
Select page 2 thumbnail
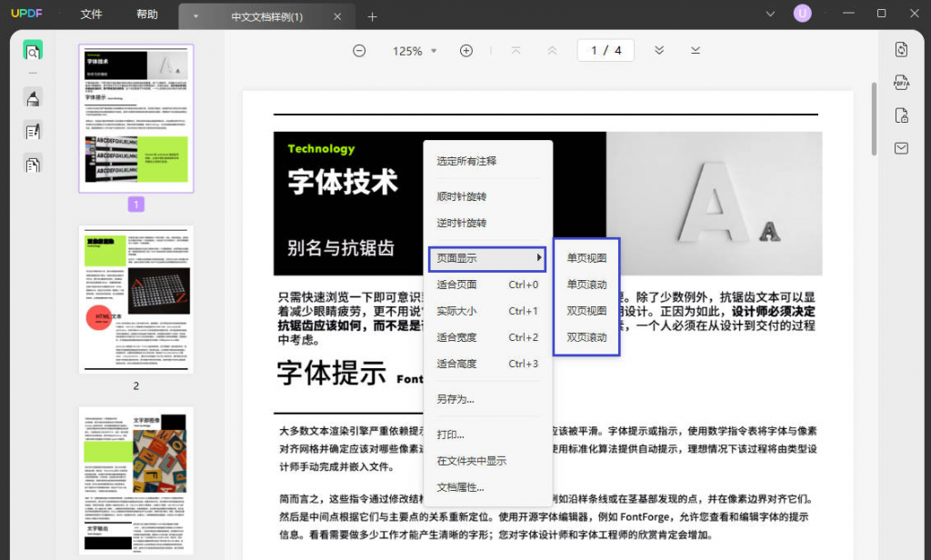[135, 299]
